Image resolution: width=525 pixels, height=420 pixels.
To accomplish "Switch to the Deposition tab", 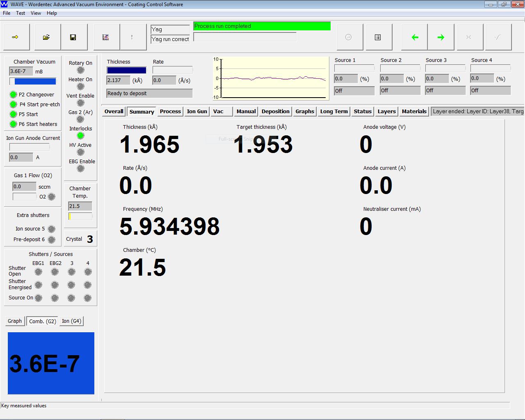I will (275, 112).
